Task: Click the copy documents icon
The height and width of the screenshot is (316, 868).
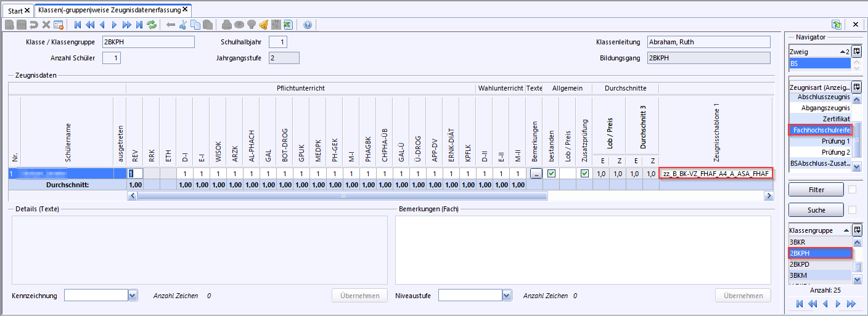Action: tap(195, 25)
